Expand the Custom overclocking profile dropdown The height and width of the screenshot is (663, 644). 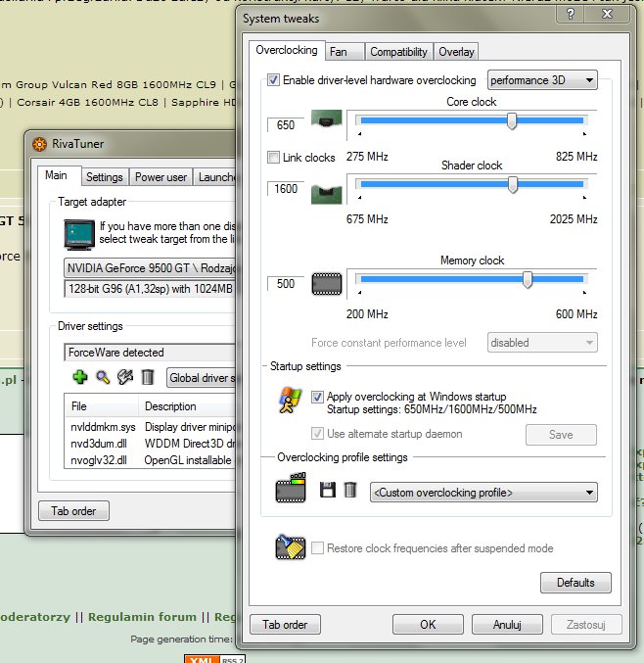pyautogui.click(x=483, y=493)
